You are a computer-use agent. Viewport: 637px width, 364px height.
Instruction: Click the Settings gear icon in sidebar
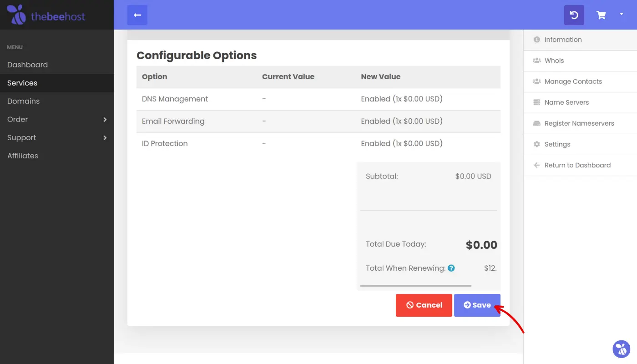pyautogui.click(x=537, y=144)
